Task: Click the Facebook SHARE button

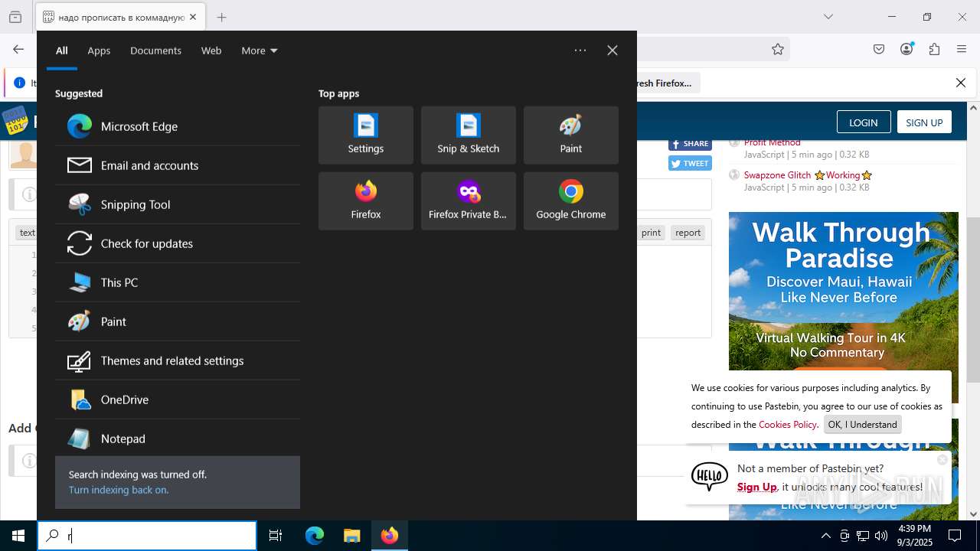Action: [690, 143]
